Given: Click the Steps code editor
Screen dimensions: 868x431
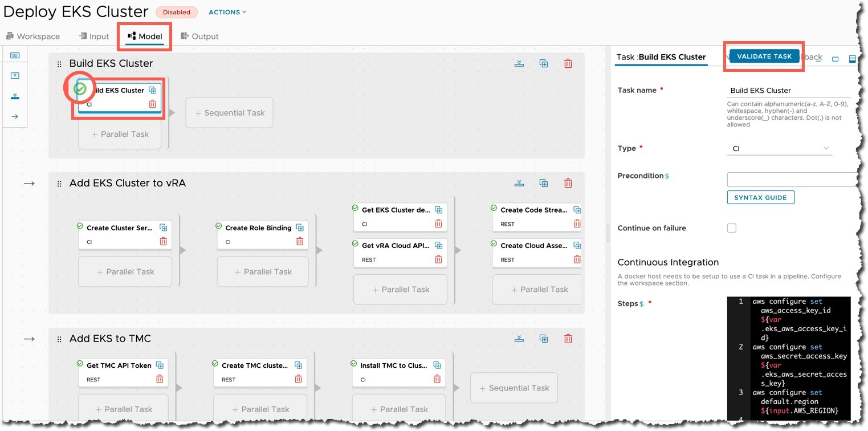Looking at the screenshot, I should (789, 359).
